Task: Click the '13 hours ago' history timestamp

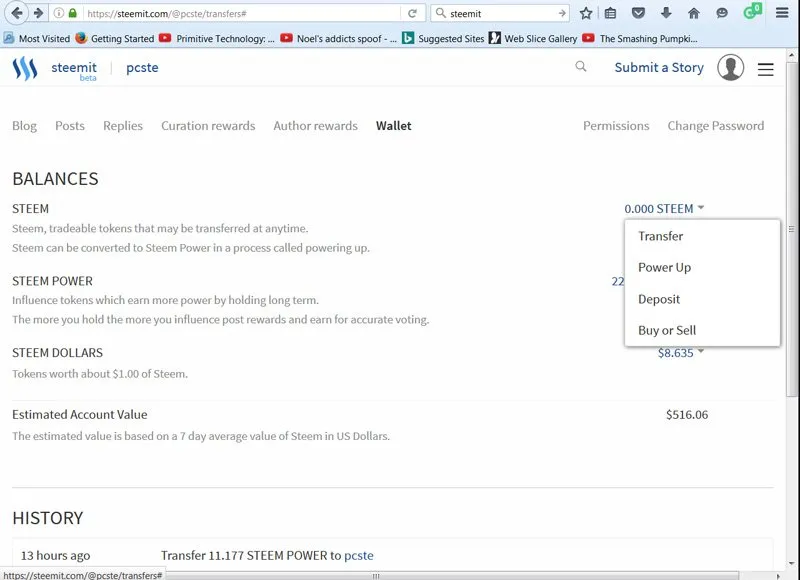Action: [56, 556]
